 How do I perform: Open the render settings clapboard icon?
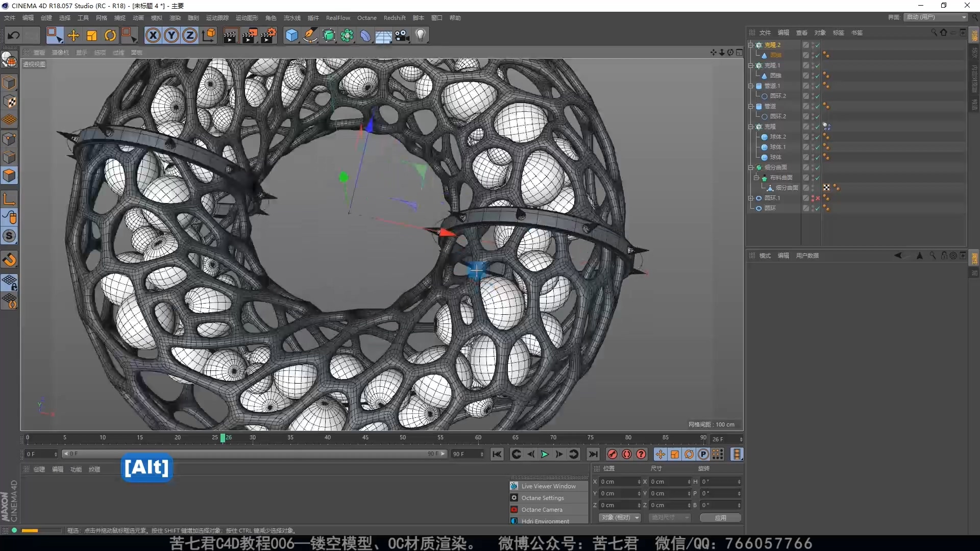pyautogui.click(x=268, y=35)
